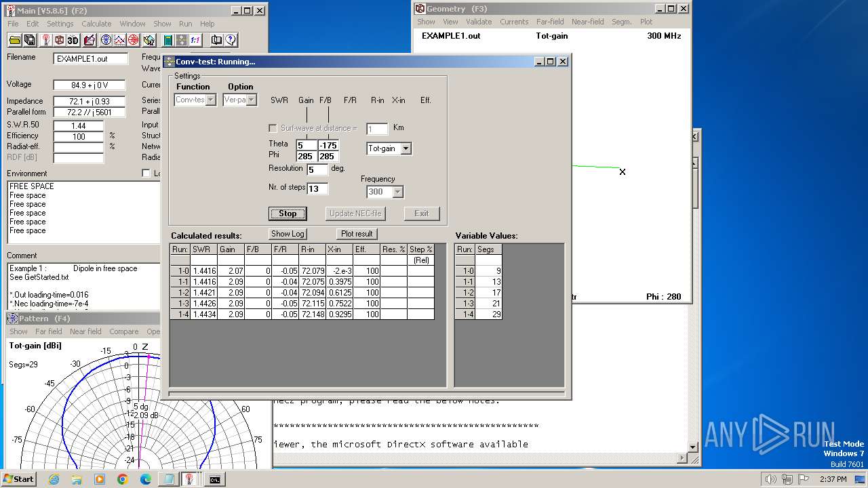Click the Update NEC-file button
868x488 pixels.
pyautogui.click(x=355, y=213)
